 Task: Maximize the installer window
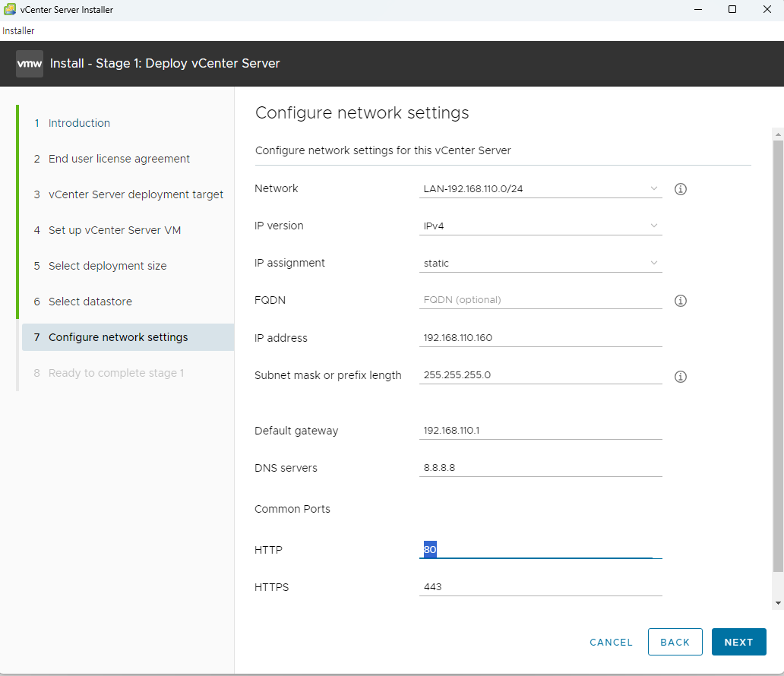click(732, 9)
